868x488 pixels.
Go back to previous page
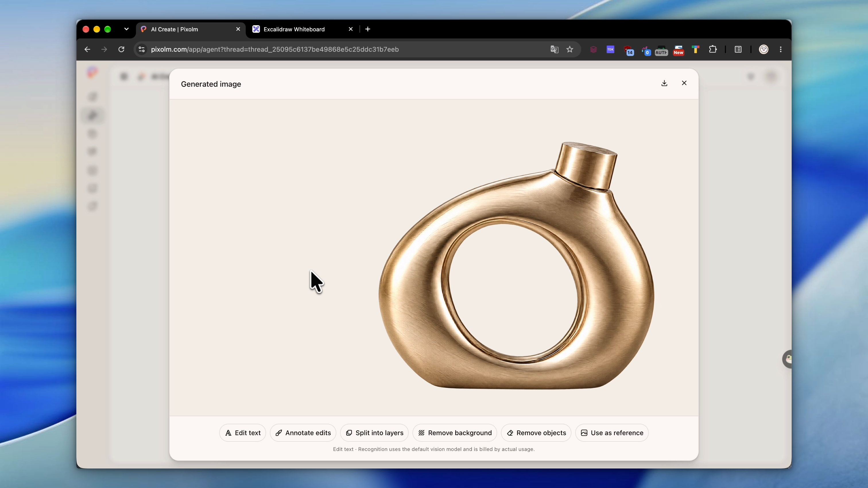point(87,50)
